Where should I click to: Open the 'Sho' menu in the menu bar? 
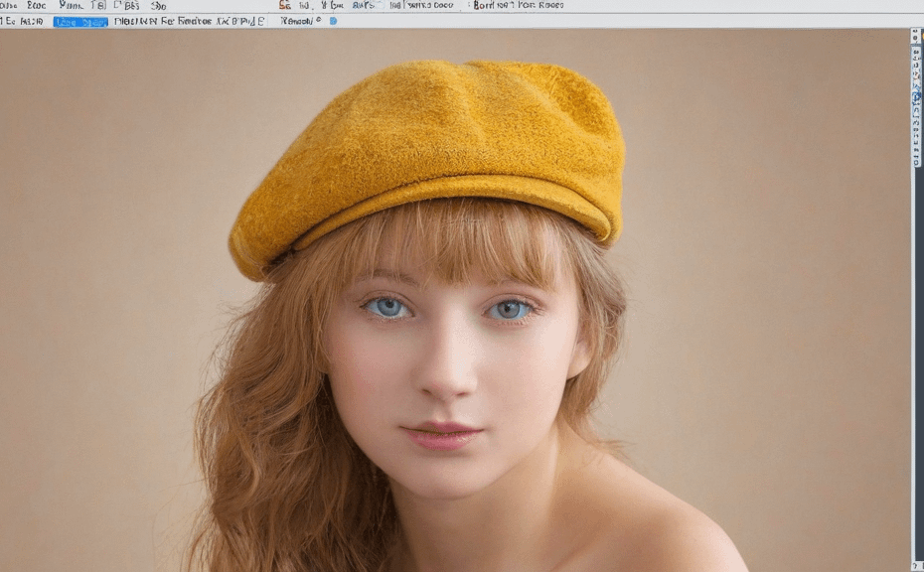(x=158, y=5)
